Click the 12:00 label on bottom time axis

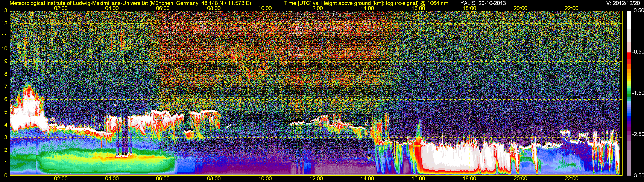(316, 179)
